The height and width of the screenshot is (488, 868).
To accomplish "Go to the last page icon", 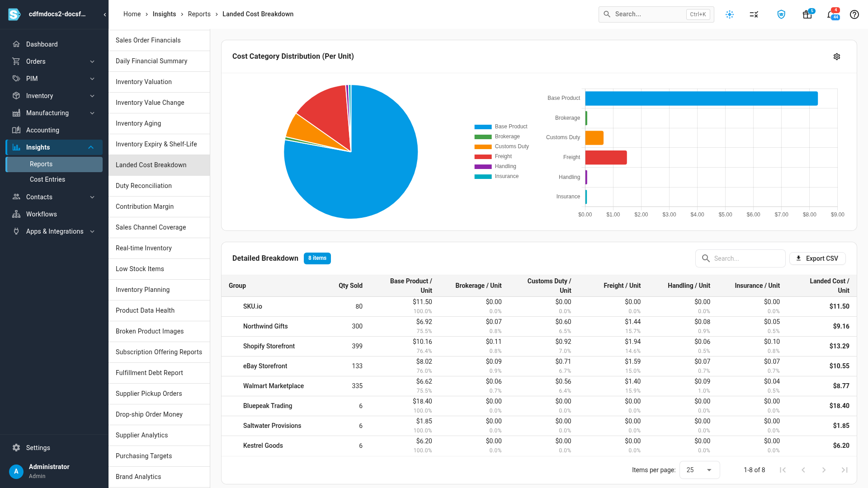I will [844, 470].
